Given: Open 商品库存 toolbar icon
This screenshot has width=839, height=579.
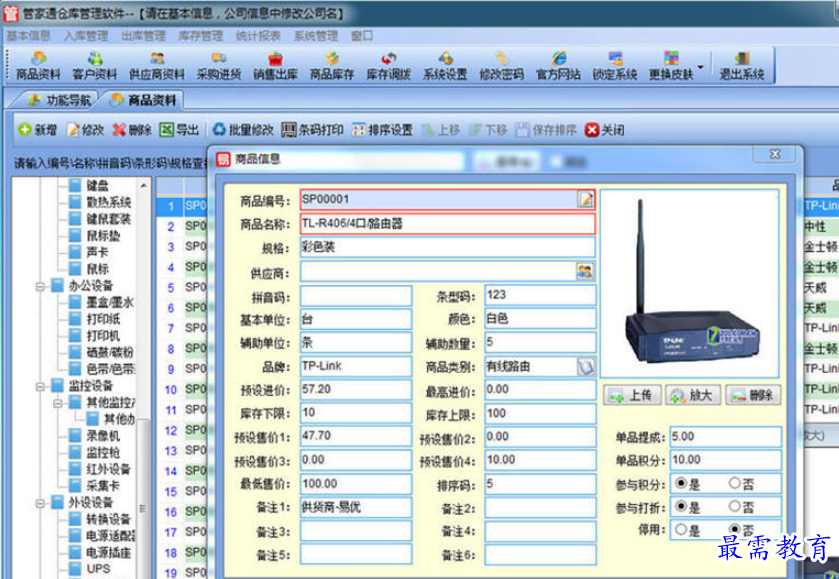Looking at the screenshot, I should 332,65.
